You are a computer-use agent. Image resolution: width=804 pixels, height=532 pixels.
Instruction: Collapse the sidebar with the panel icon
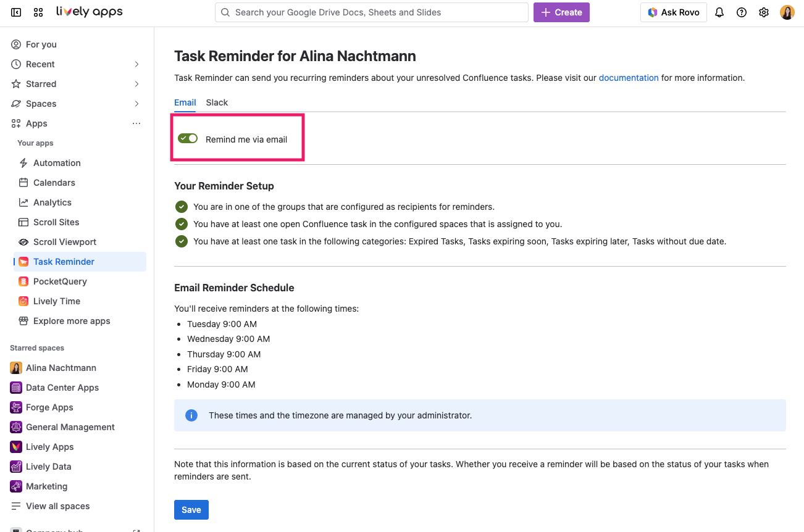15,12
